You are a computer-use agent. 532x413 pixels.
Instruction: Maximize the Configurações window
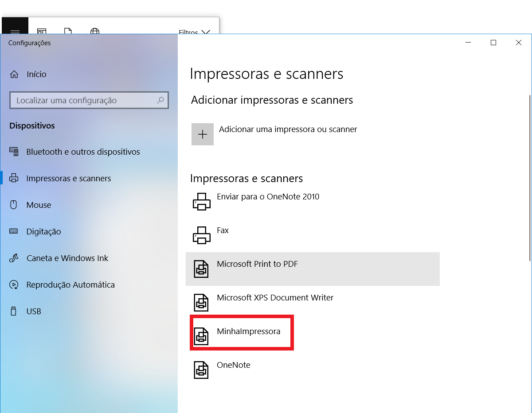click(x=493, y=43)
